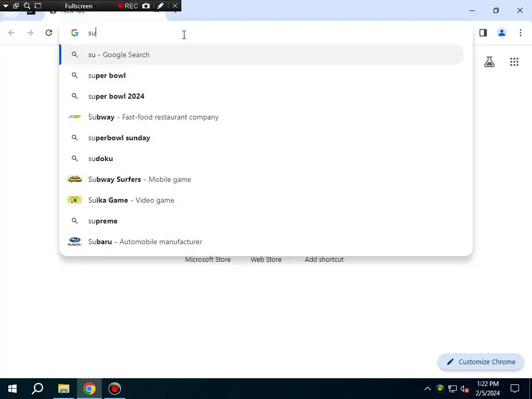532x399 pixels.
Task: Open the Microsoft Store shortcut
Action: [x=208, y=259]
